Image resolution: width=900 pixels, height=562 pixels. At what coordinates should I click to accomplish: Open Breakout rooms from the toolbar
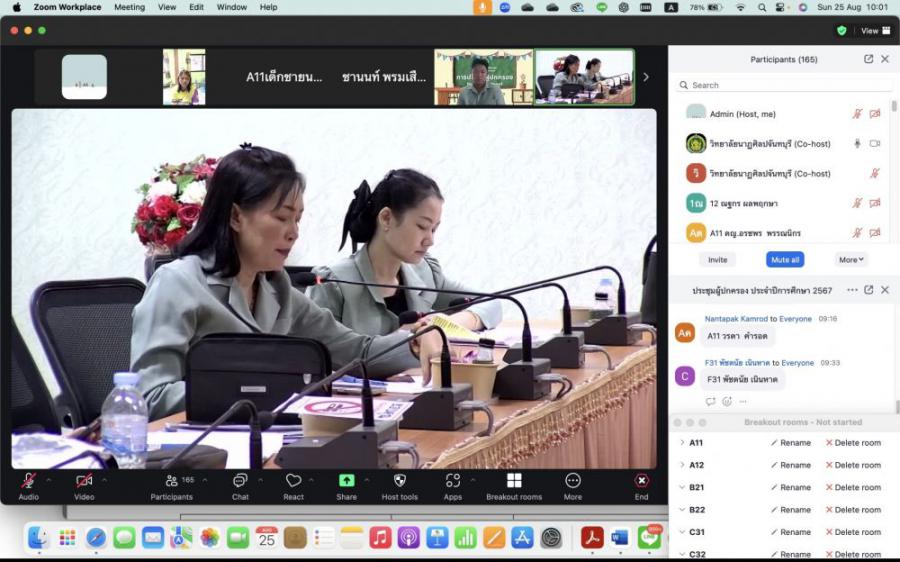(x=514, y=481)
